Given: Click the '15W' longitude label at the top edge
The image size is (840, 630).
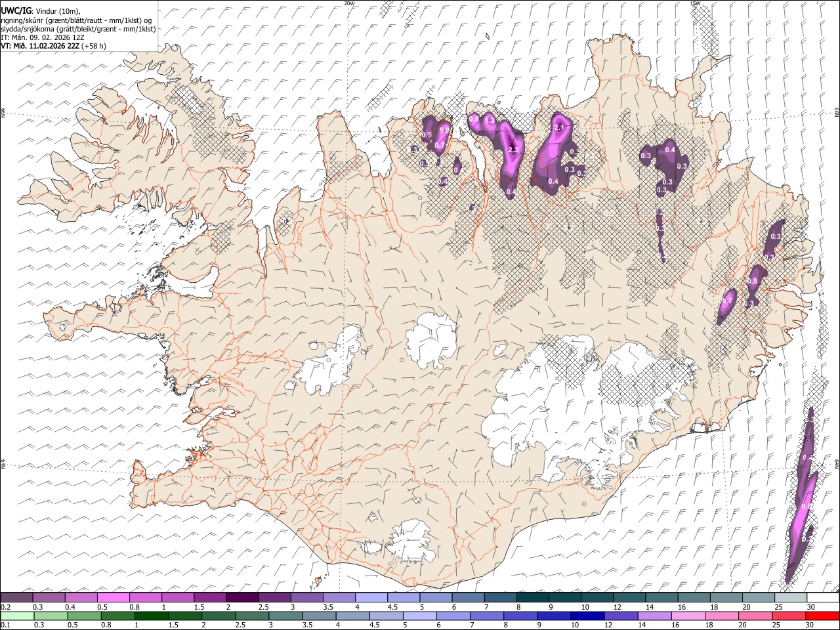Looking at the screenshot, I should coord(695,3).
